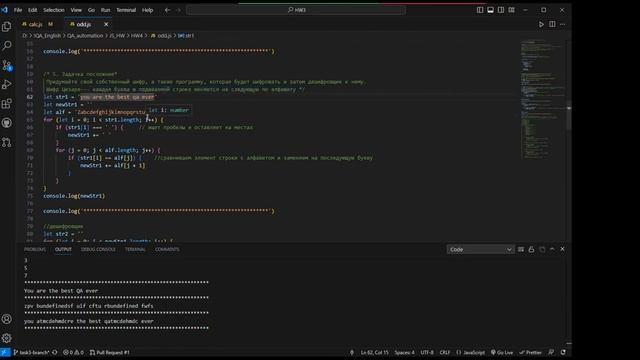Open errors and warnings status item
The height and width of the screenshot is (360, 640).
[x=73, y=352]
